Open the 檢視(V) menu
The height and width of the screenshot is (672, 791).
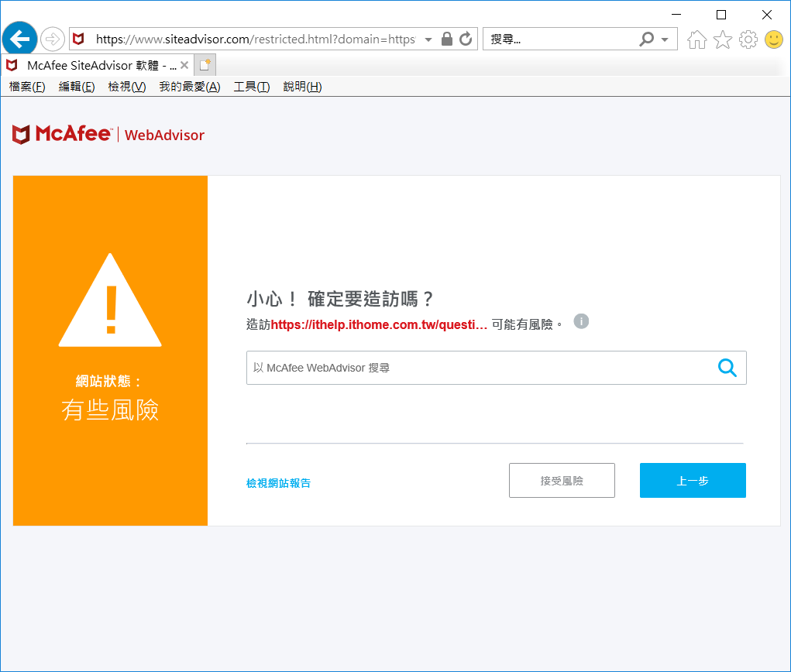pos(127,87)
